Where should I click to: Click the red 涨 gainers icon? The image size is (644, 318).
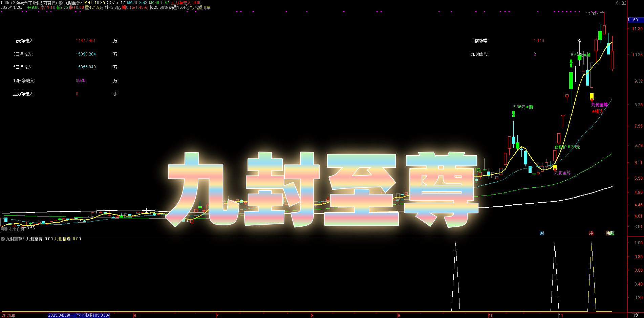(x=592, y=233)
